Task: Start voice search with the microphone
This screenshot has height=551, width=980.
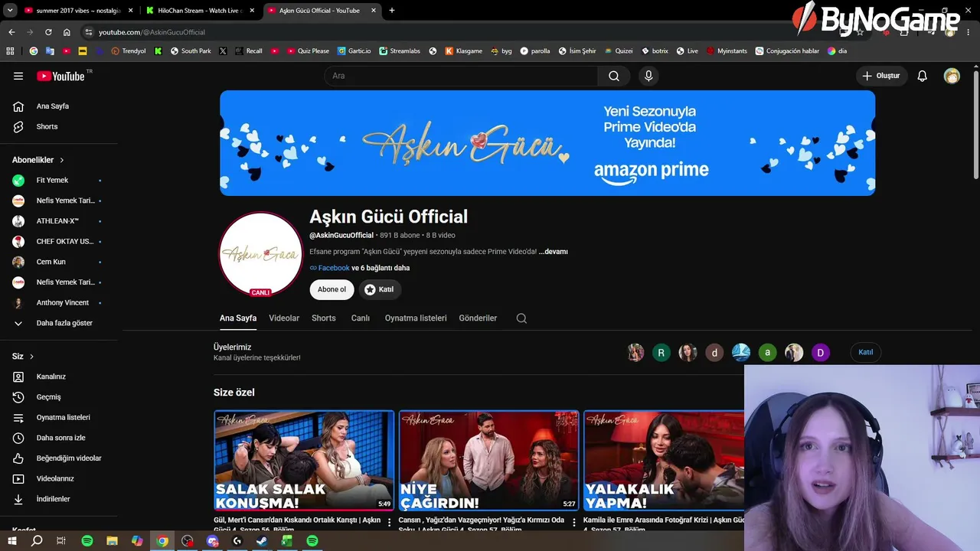Action: click(x=648, y=76)
